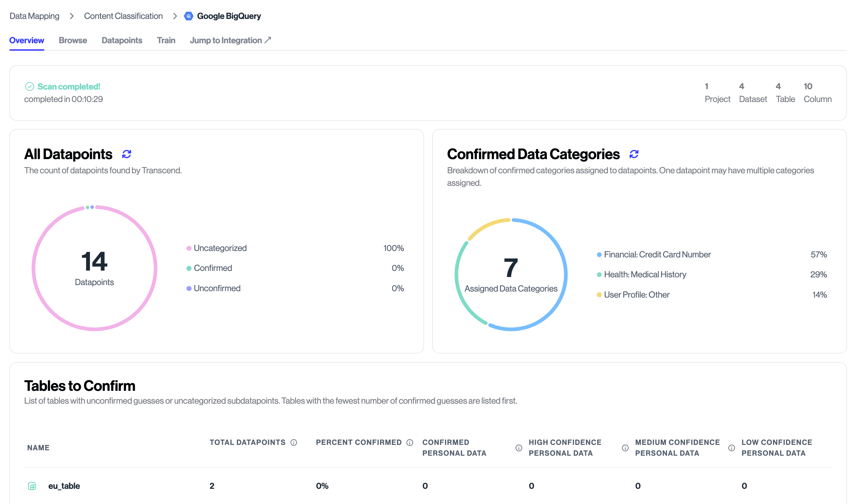Select Financial: Credit Card Number legend entry
Screen dimensions: 856x504
(x=657, y=254)
